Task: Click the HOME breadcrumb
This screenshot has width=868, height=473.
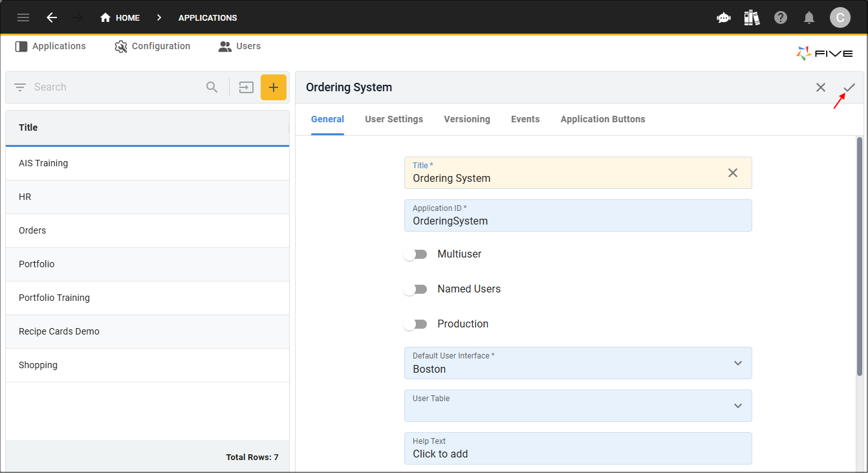Action: (120, 17)
